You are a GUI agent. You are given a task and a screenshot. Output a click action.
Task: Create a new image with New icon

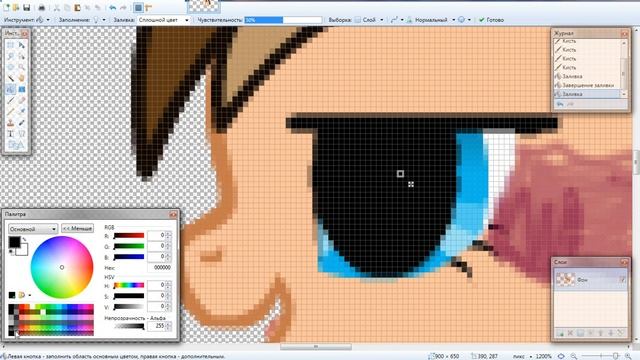pyautogui.click(x=7, y=7)
